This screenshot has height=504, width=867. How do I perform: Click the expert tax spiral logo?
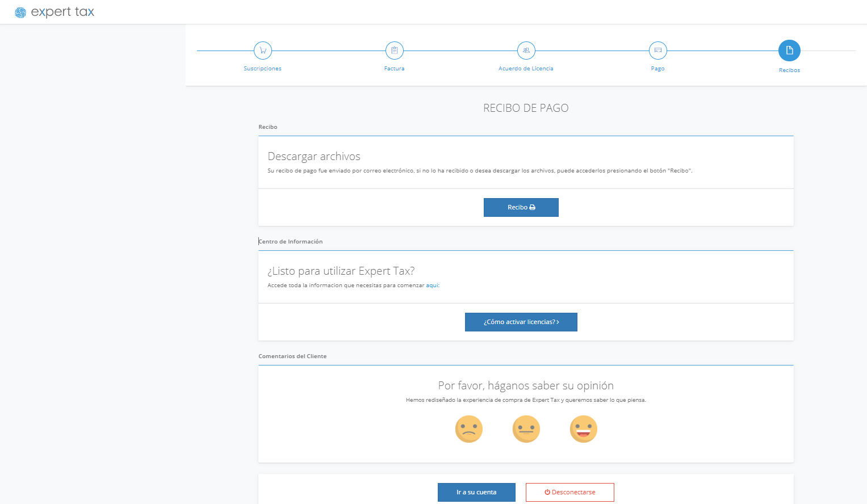click(20, 11)
